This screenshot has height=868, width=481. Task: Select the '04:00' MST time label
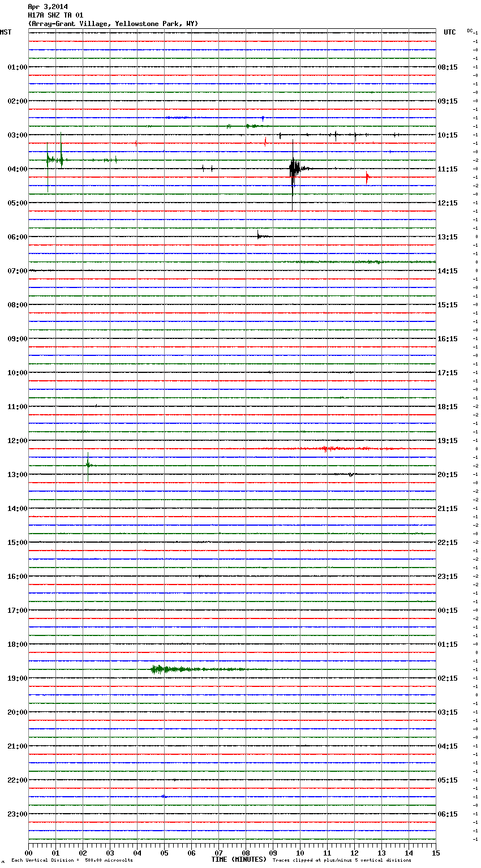(18, 169)
